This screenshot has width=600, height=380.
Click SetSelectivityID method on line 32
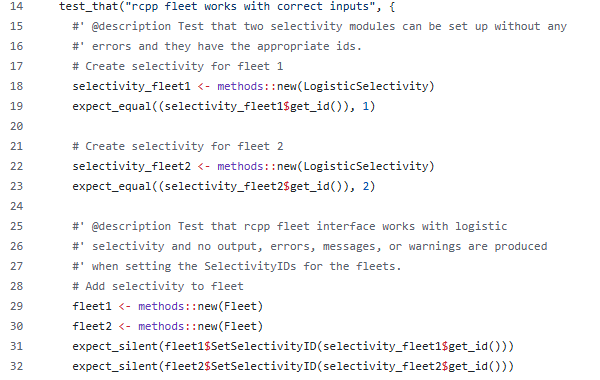click(264, 366)
